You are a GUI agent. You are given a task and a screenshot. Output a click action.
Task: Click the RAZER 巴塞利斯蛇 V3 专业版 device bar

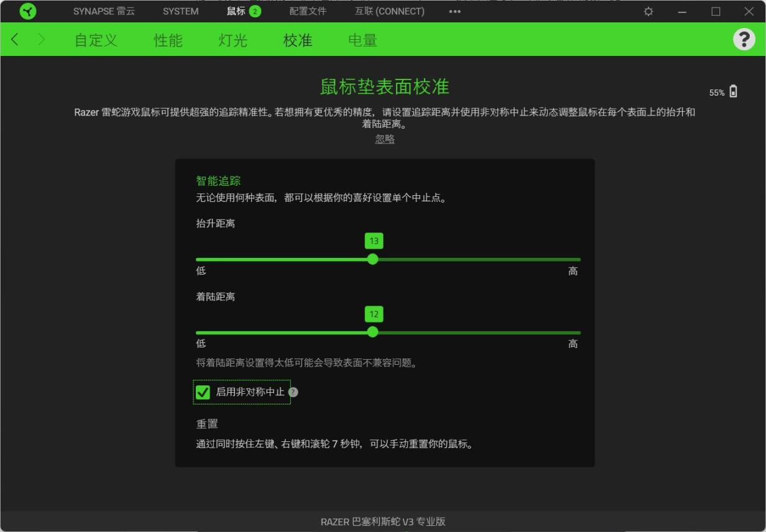(x=383, y=521)
